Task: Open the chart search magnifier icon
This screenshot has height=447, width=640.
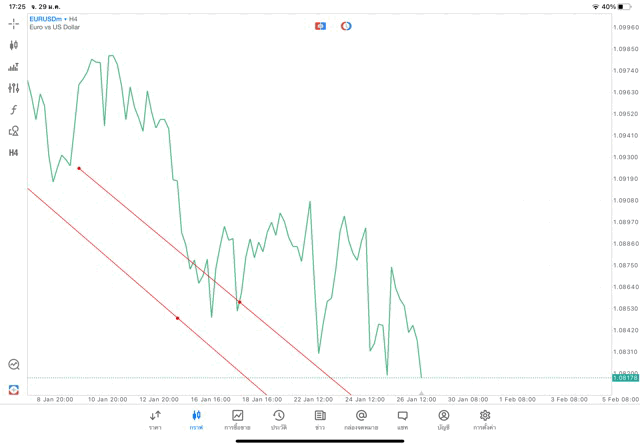Action: [x=14, y=365]
